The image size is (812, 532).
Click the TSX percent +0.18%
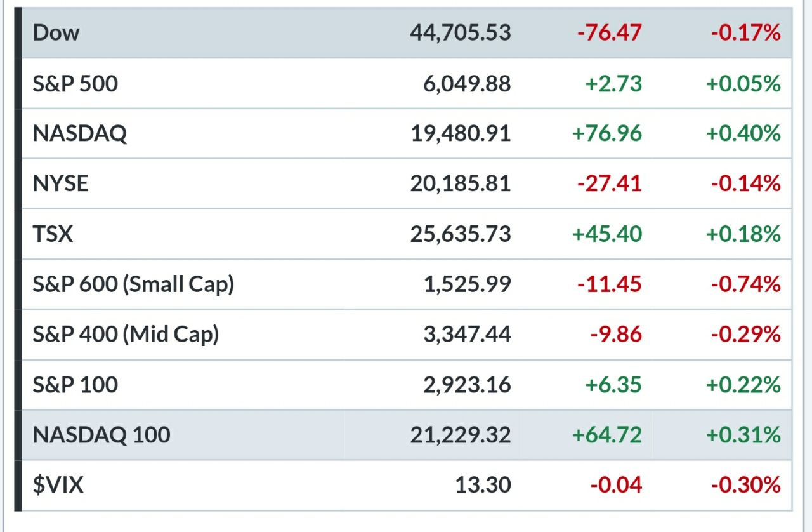[743, 234]
